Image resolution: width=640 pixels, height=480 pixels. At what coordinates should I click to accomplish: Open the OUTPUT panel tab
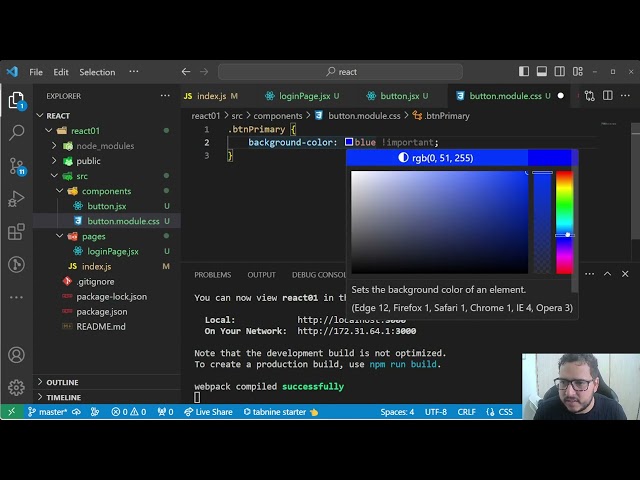coord(261,275)
